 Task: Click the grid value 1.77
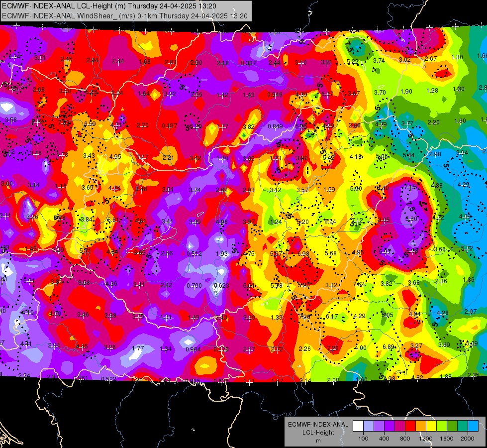pyautogui.click(x=138, y=348)
